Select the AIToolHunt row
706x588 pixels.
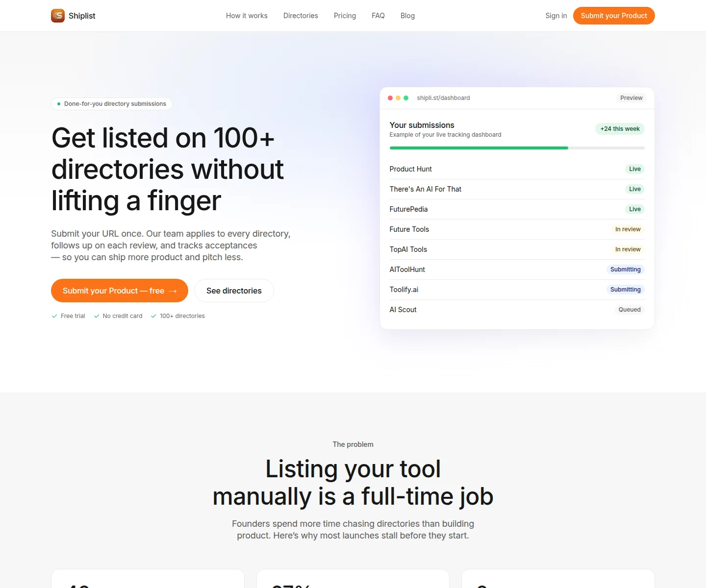(x=517, y=269)
